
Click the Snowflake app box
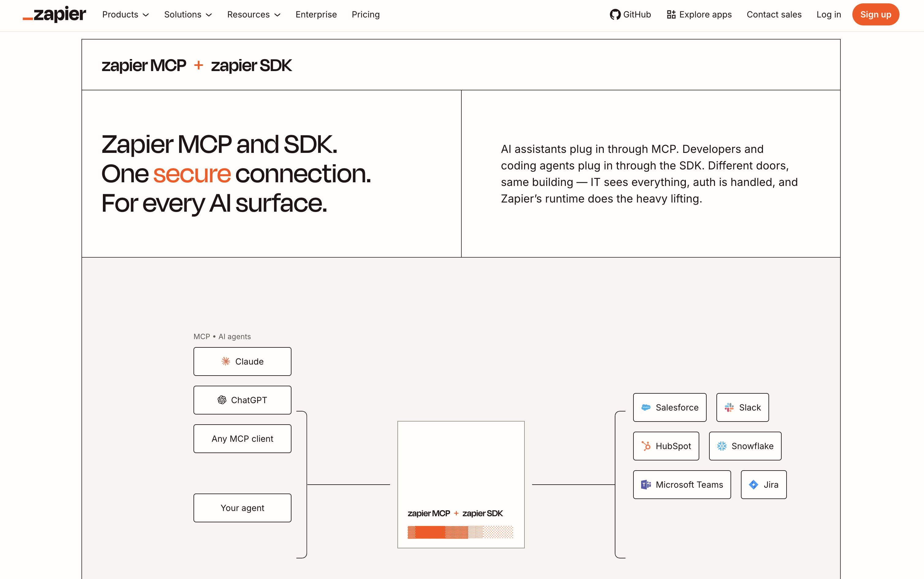click(745, 446)
